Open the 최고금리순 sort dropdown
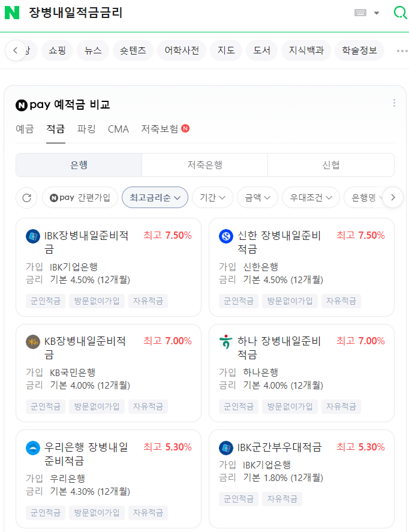 coord(155,198)
